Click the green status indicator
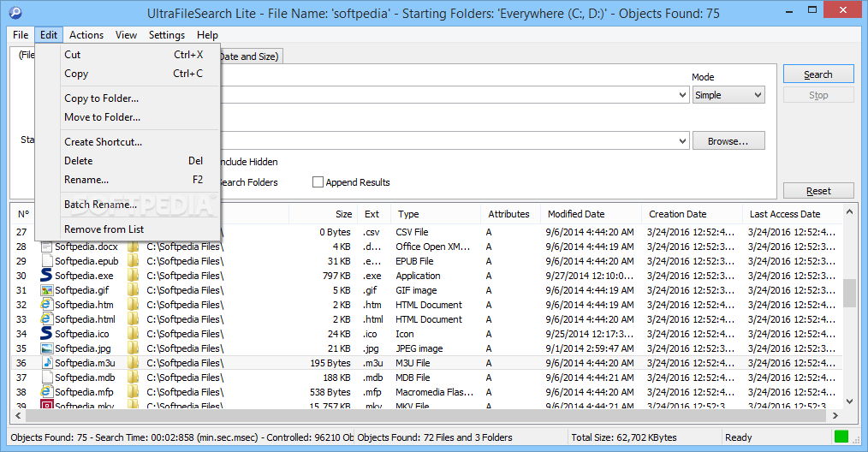The width and height of the screenshot is (868, 452). [x=841, y=437]
